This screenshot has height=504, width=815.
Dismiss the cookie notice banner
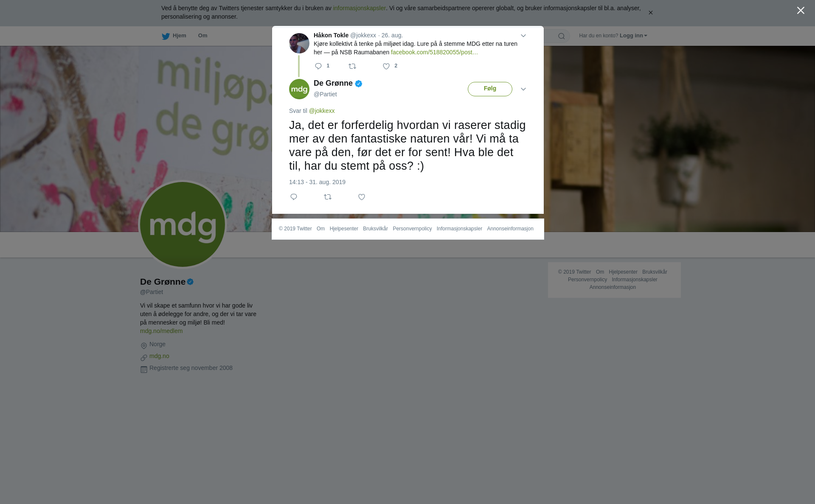tap(650, 13)
